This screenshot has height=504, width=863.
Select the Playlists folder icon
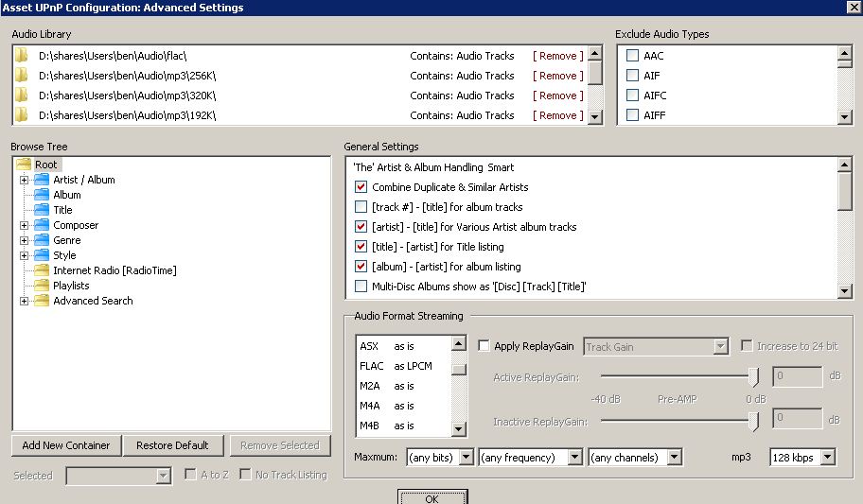click(42, 285)
